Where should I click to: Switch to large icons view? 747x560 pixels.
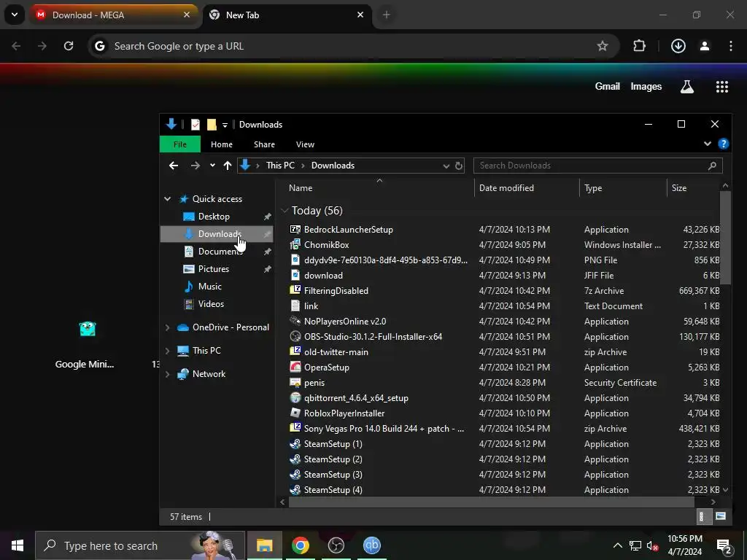[721, 516]
